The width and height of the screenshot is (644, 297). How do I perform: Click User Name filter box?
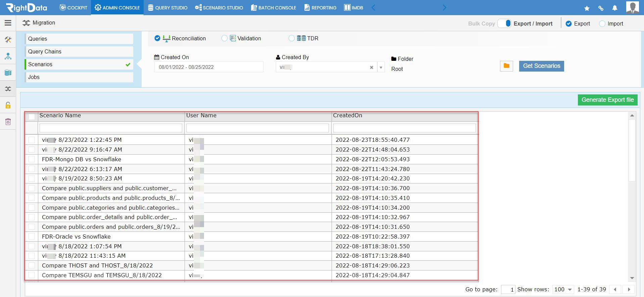(257, 128)
